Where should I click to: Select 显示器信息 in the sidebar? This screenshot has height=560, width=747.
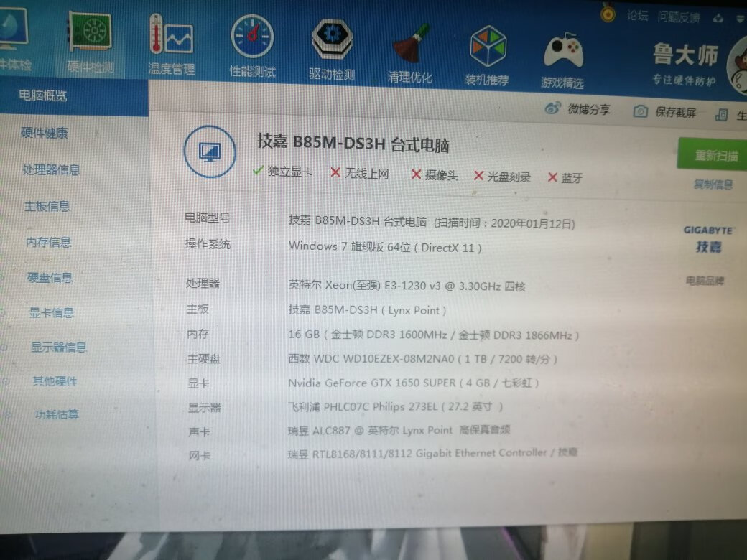coord(59,347)
